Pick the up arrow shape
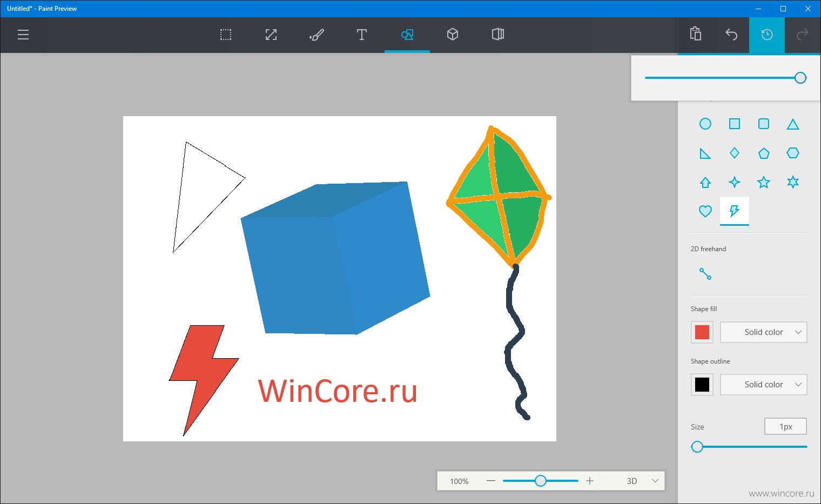 coord(705,183)
